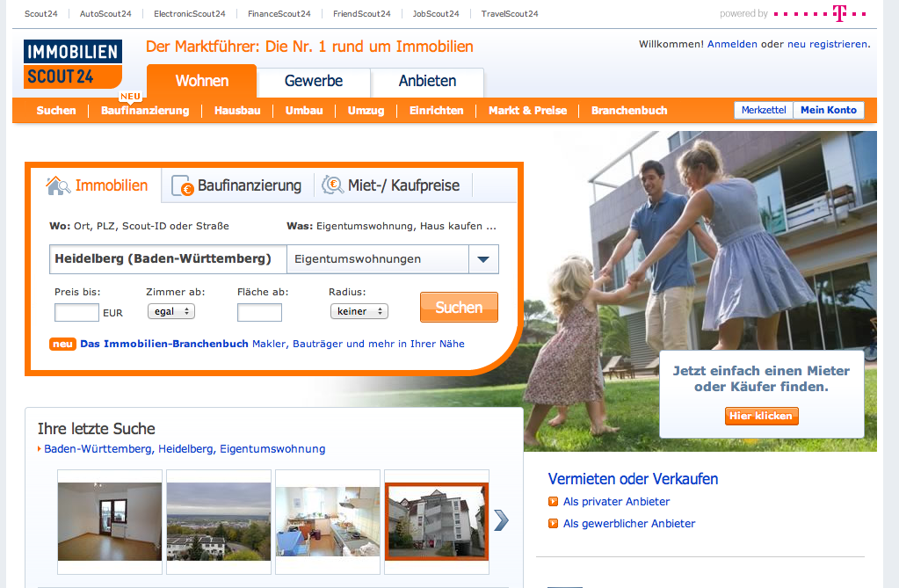
Task: Open Hausbau in the navigation bar
Action: pos(237,110)
